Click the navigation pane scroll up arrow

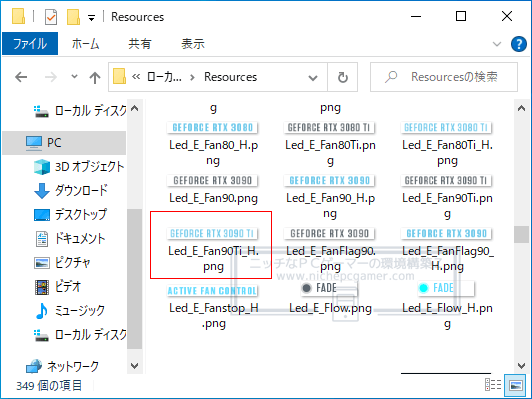tap(135, 108)
